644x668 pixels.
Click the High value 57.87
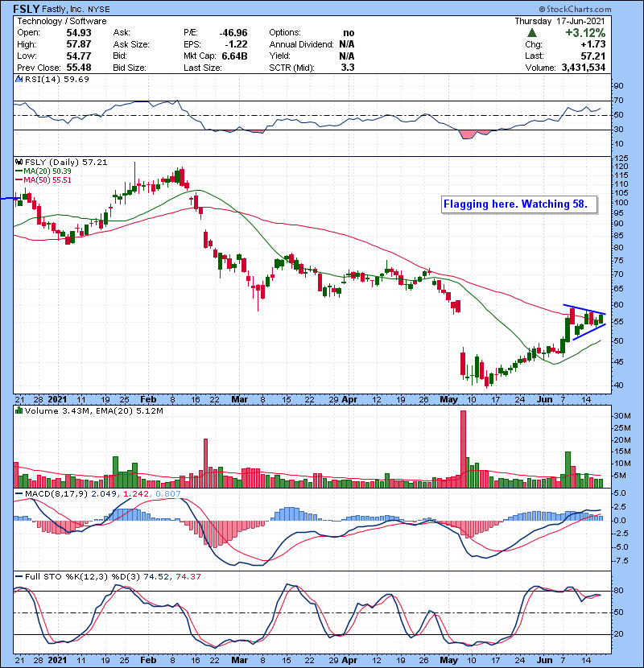(79, 44)
